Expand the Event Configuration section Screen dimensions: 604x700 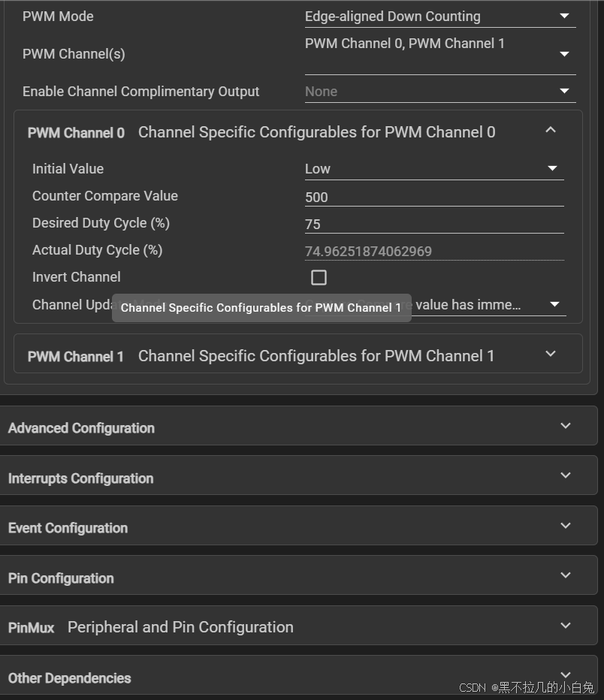[x=565, y=525]
